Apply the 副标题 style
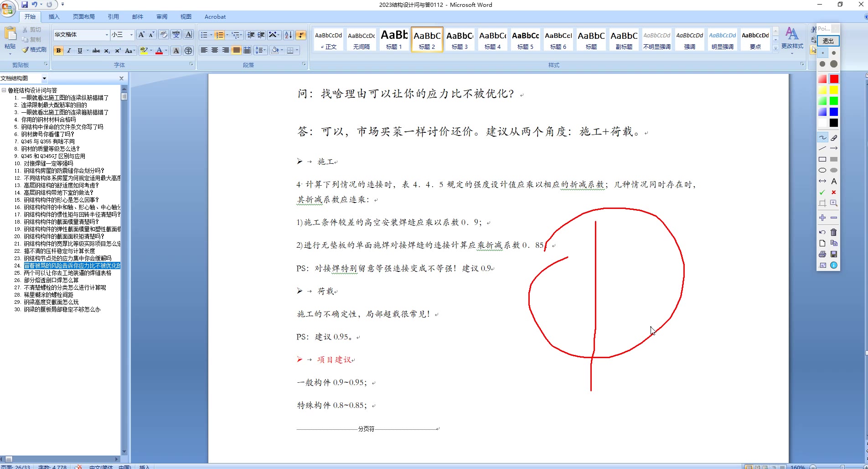This screenshot has height=469, width=868. pyautogui.click(x=624, y=39)
